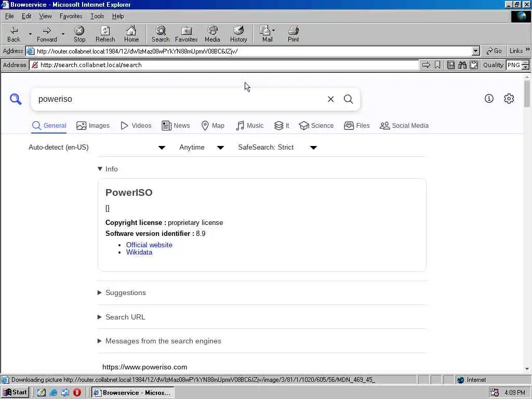Switch to the Science tab

pyautogui.click(x=316, y=126)
